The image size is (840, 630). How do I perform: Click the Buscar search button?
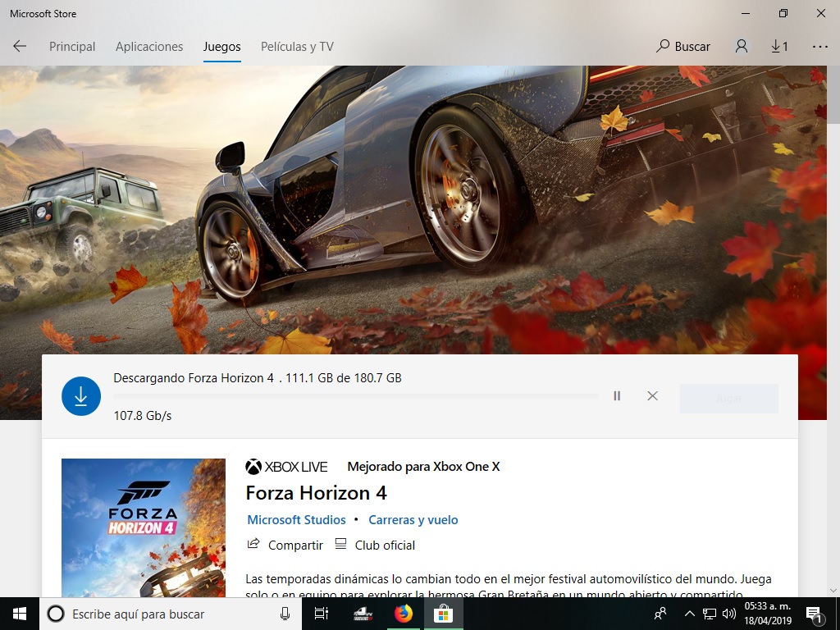pos(683,47)
